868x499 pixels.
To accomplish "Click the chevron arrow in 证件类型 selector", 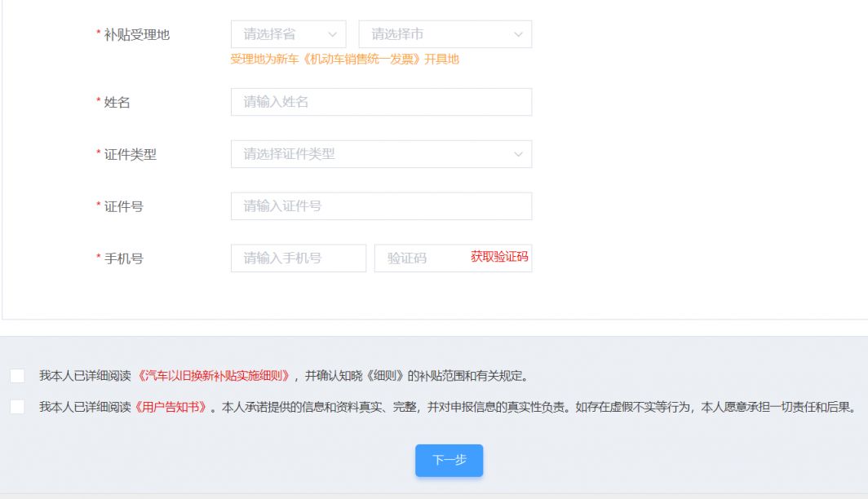I will 518,154.
